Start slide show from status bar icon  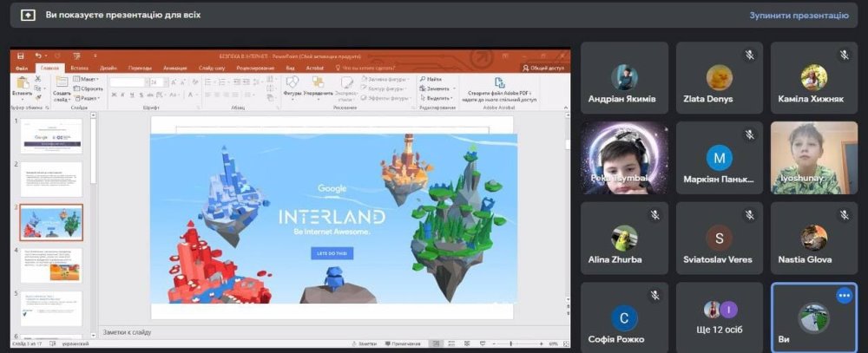point(482,343)
